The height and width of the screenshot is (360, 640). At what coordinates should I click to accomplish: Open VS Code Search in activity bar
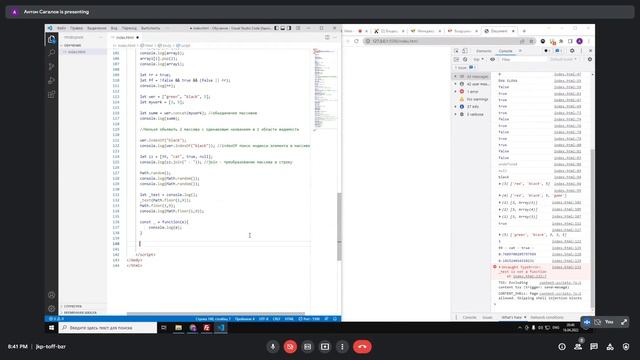click(x=51, y=53)
